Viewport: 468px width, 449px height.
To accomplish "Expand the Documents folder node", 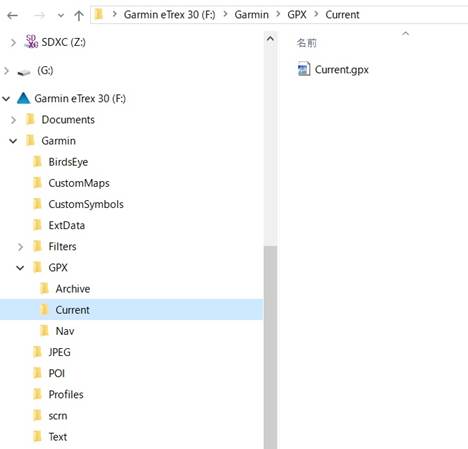I will pyautogui.click(x=13, y=120).
